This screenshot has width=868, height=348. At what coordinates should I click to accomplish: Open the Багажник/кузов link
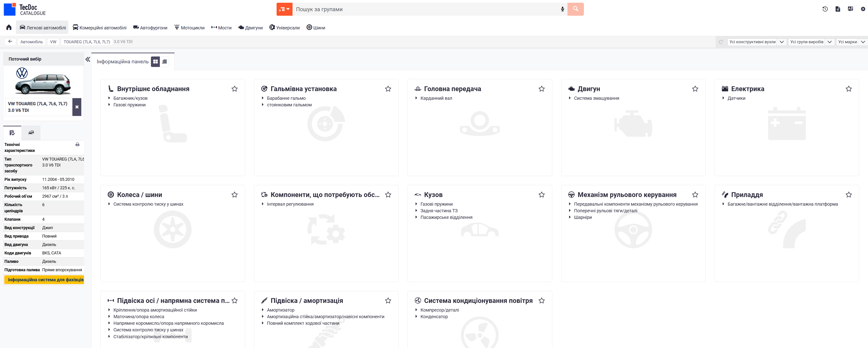pyautogui.click(x=130, y=98)
